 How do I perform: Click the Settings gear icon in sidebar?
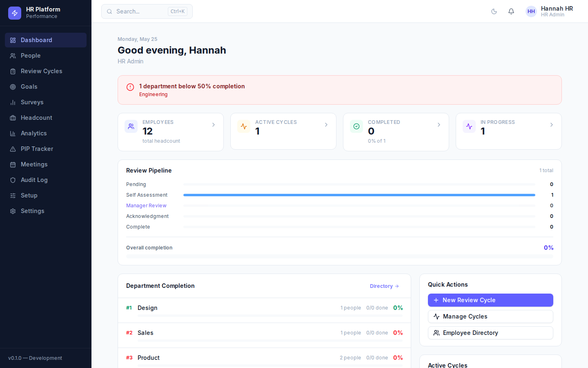[13, 211]
